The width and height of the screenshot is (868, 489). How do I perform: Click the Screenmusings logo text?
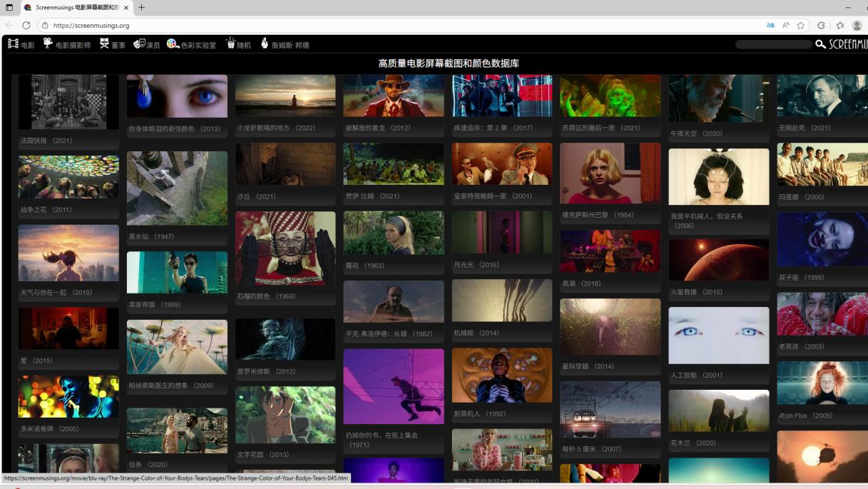[848, 44]
